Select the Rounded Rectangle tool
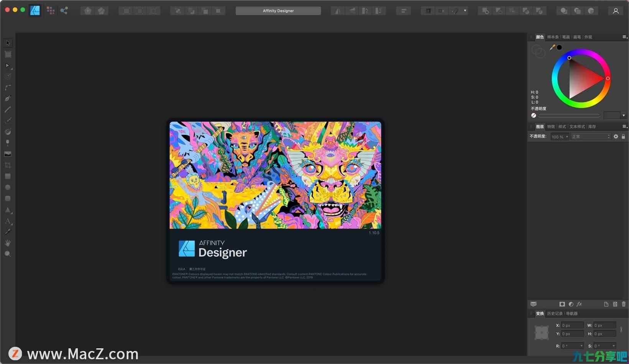The width and height of the screenshot is (629, 364). [8, 198]
